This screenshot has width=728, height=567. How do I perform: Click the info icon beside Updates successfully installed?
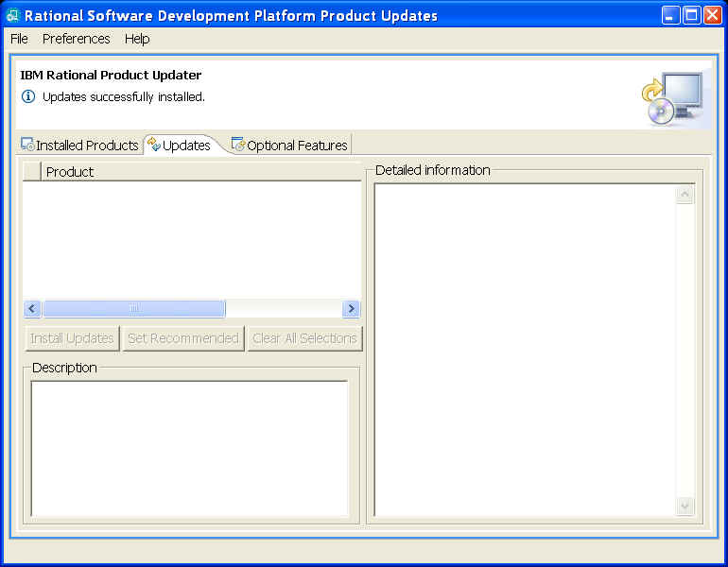[28, 96]
